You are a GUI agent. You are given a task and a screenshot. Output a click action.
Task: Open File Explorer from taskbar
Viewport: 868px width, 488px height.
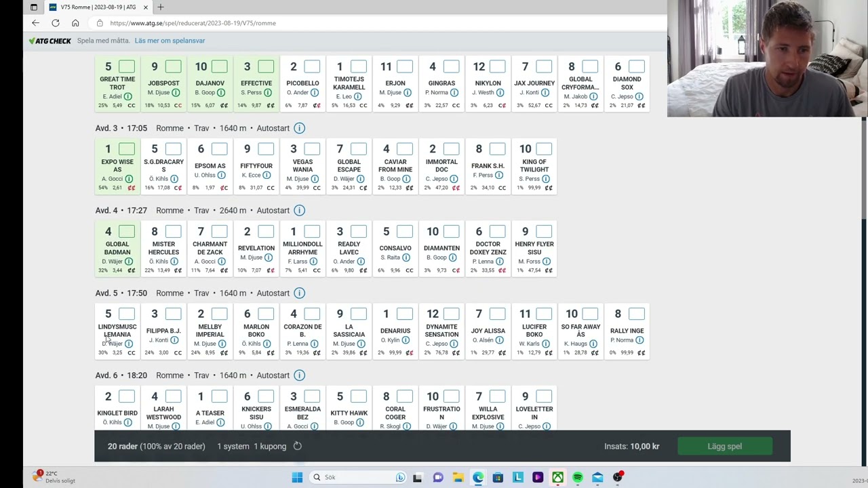[458, 477]
